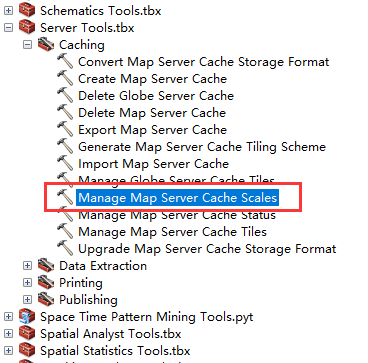Expand the Schematics Tools.tbx toolbox
Viewport: 368px width, 363px height.
tap(8, 11)
